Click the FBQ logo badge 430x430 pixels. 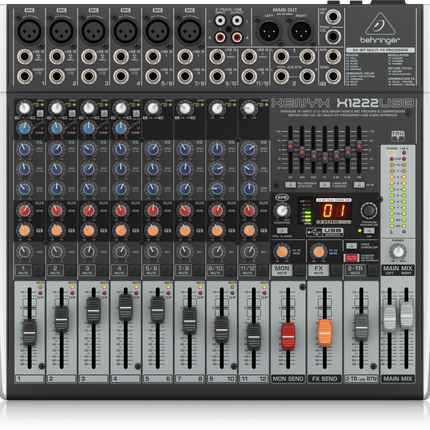pos(398,135)
